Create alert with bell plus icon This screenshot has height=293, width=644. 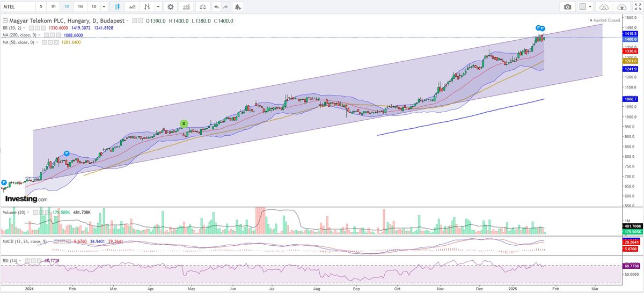238,7
